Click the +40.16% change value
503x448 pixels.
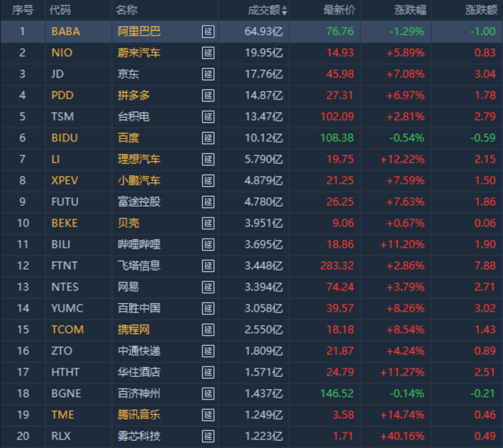tap(402, 436)
